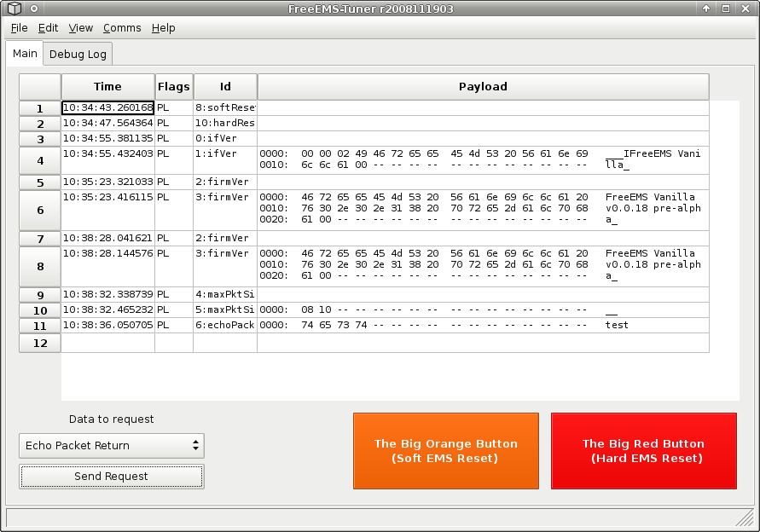Click time cell 10:38:32.338739
This screenshot has height=532, width=760.
click(107, 295)
